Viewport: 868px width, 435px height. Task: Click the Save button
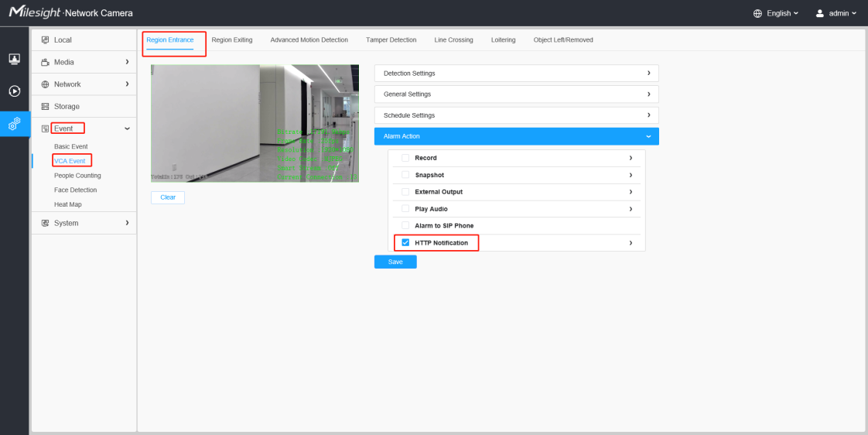[x=395, y=262]
